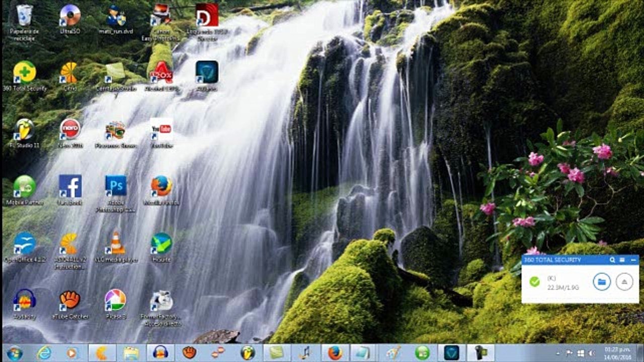Open the Citrio browser taskbar icon
This screenshot has height=362, width=644.
[x=102, y=353]
